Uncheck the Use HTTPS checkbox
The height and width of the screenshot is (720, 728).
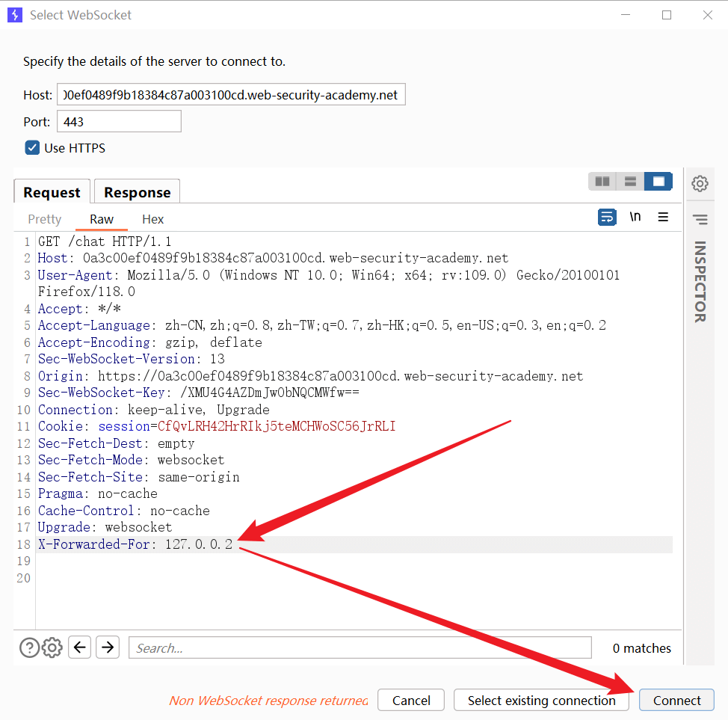32,148
